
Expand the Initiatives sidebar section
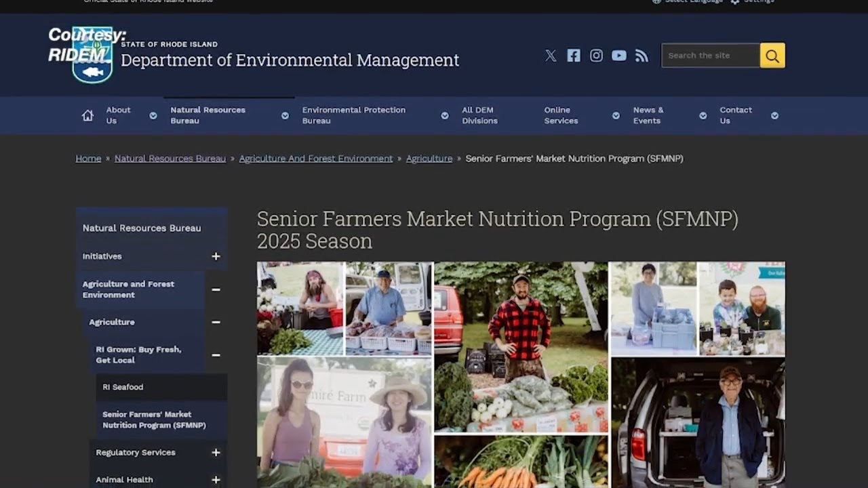click(216, 256)
